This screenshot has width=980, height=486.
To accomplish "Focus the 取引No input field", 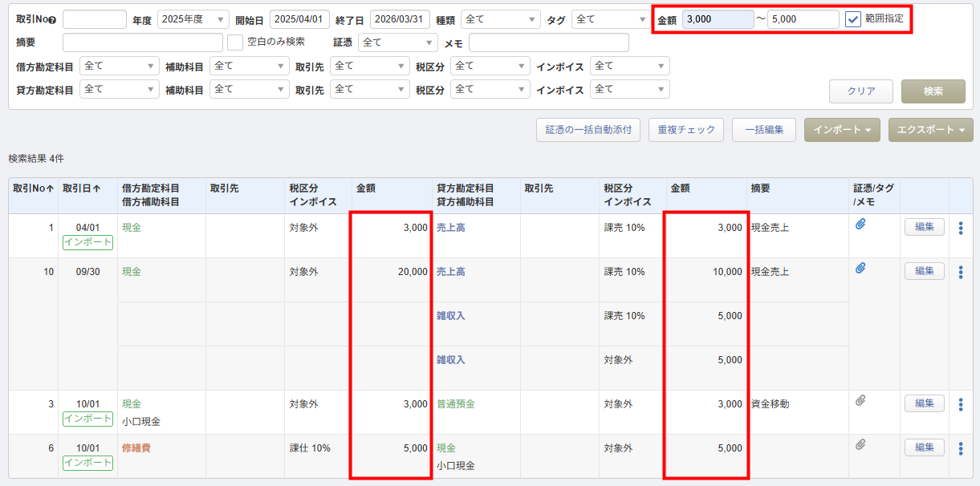I will pyautogui.click(x=95, y=19).
